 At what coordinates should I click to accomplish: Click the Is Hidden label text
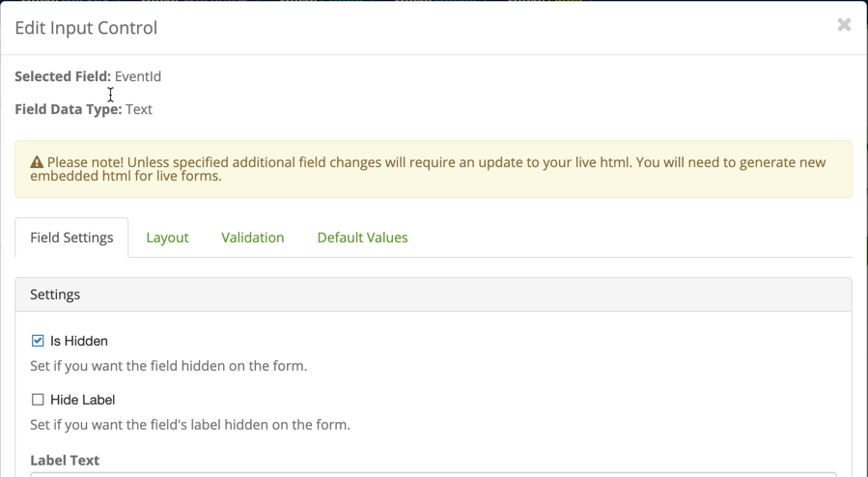78,341
